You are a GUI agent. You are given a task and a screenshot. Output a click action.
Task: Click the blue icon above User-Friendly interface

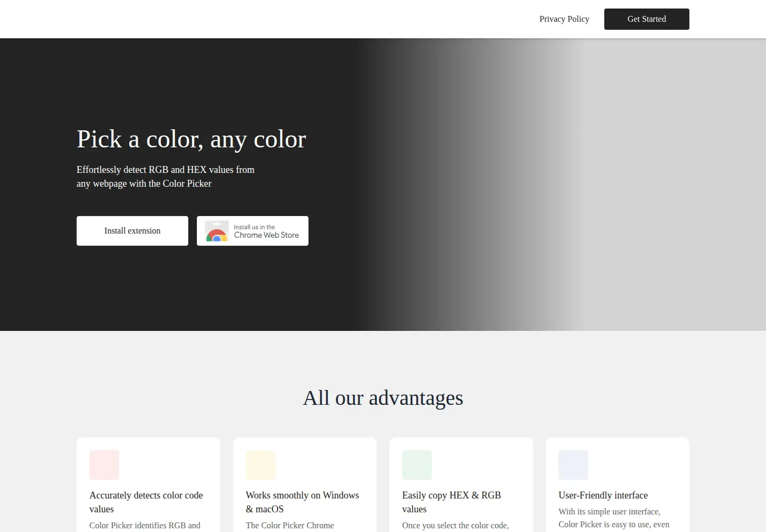coord(573,465)
